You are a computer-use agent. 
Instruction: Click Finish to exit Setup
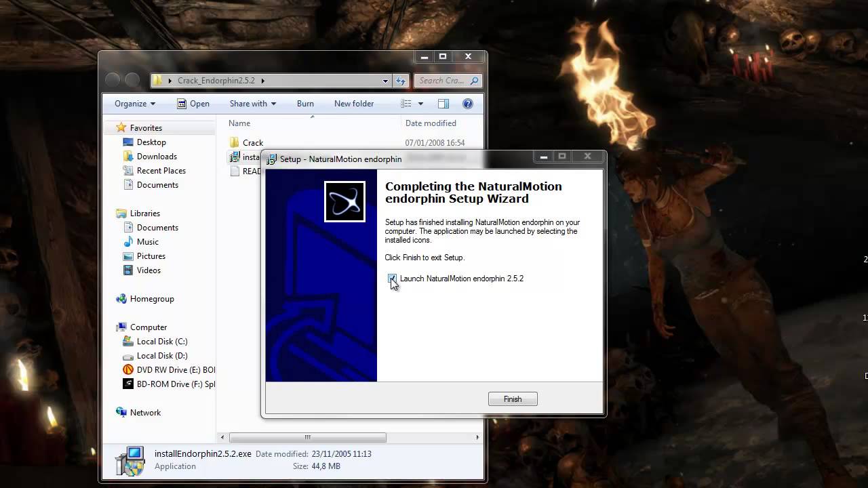513,399
